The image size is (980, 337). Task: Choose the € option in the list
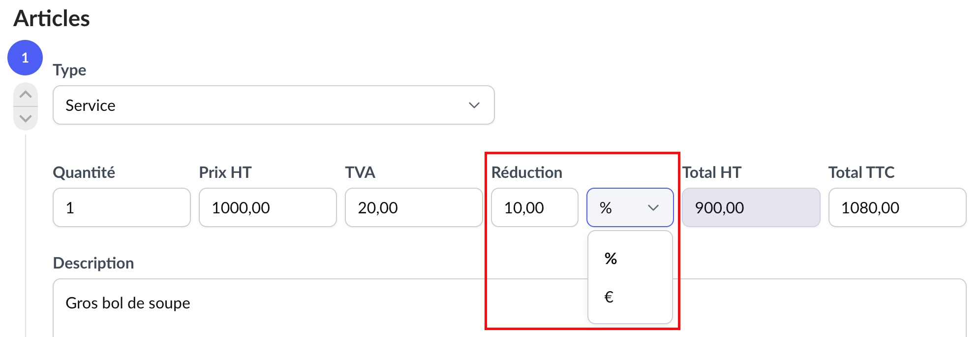(609, 297)
